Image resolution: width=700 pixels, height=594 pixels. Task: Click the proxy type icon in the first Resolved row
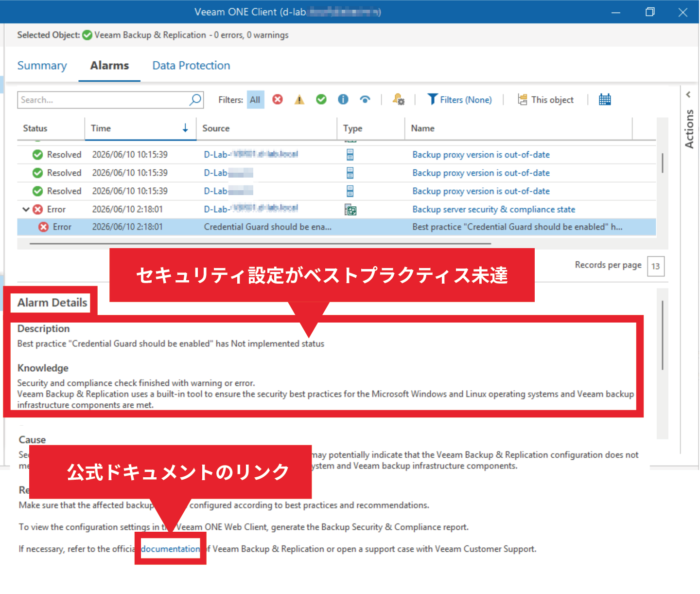[350, 155]
